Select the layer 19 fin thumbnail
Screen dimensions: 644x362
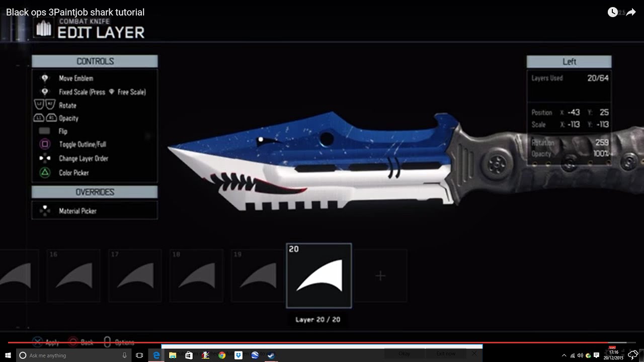click(x=257, y=276)
